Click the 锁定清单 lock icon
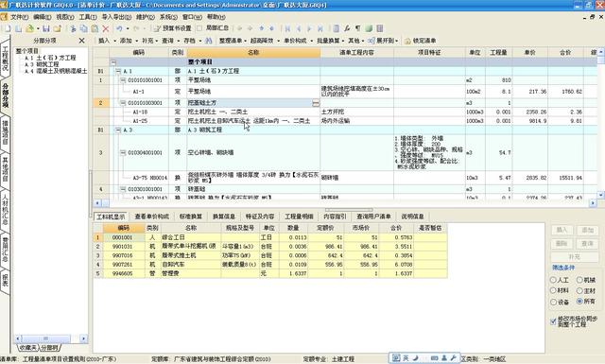605x364 pixels. (x=407, y=41)
